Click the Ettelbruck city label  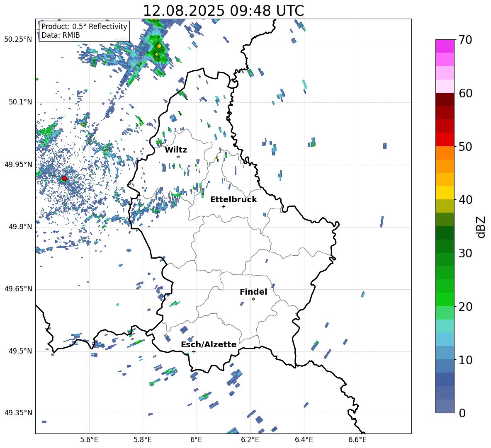click(x=233, y=200)
